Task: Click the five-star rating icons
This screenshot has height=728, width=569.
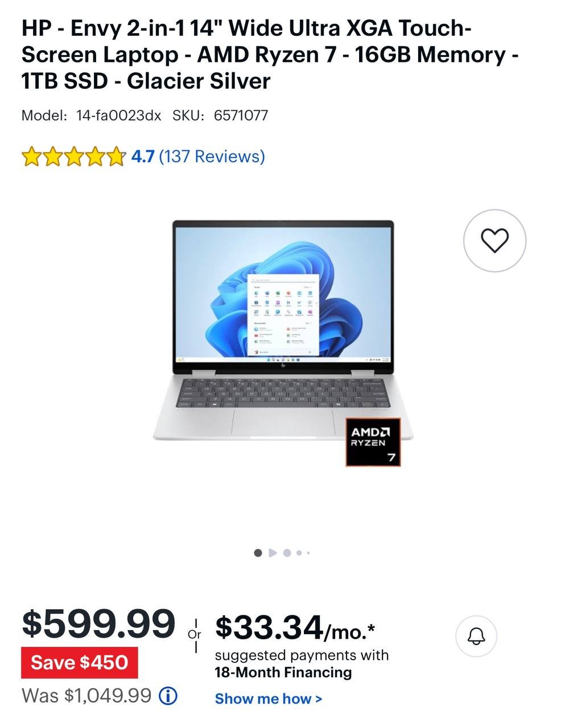Action: [73, 156]
